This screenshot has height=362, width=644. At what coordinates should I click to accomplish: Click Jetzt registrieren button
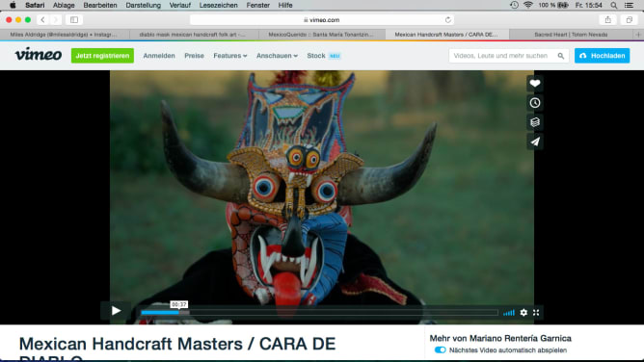pyautogui.click(x=102, y=56)
